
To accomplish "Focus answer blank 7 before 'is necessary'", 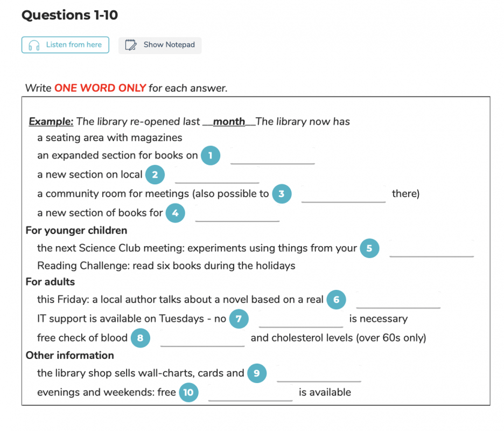I will pyautogui.click(x=301, y=319).
